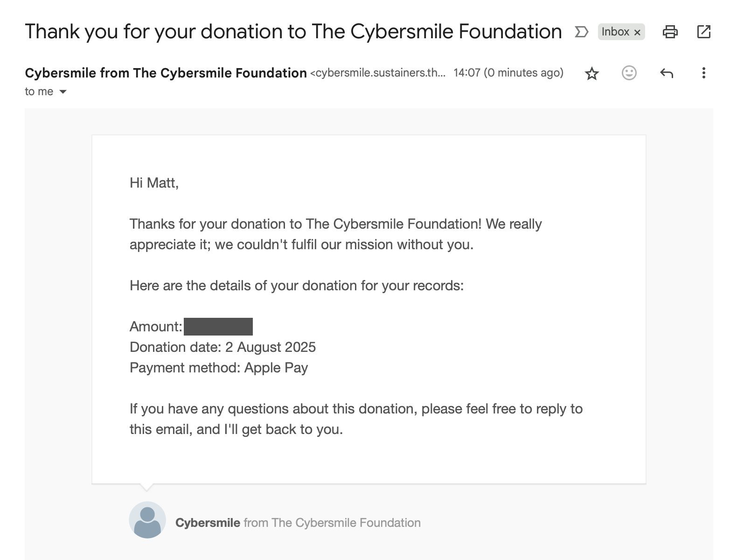The width and height of the screenshot is (737, 560).
Task: Reply using the arrow icon
Action: pyautogui.click(x=666, y=73)
